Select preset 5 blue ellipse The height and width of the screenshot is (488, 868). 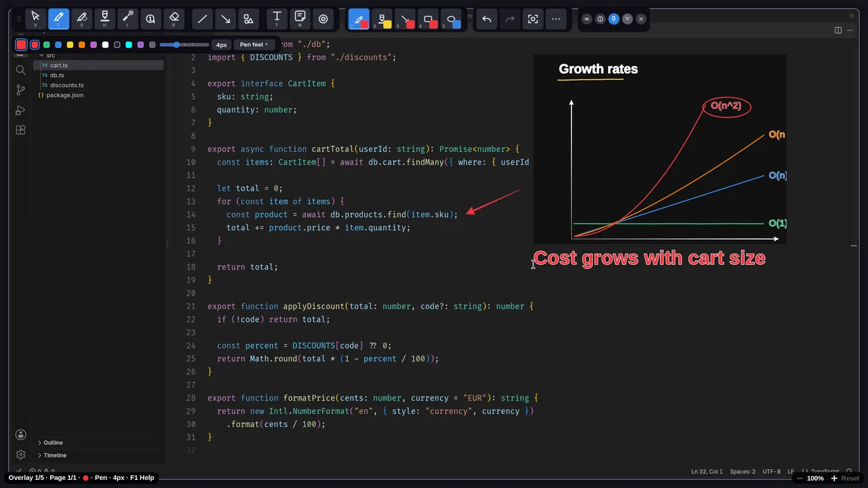tap(451, 19)
